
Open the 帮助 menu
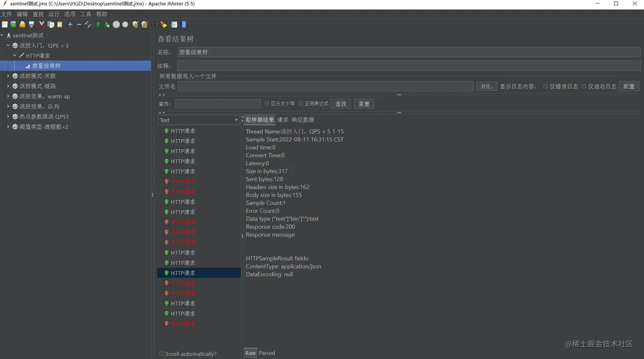click(102, 14)
